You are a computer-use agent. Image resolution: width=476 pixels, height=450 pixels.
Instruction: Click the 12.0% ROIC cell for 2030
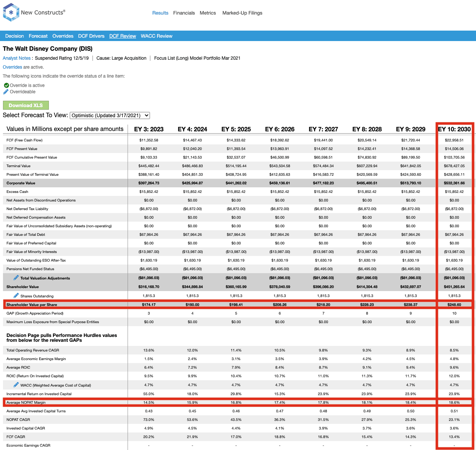coord(454,376)
